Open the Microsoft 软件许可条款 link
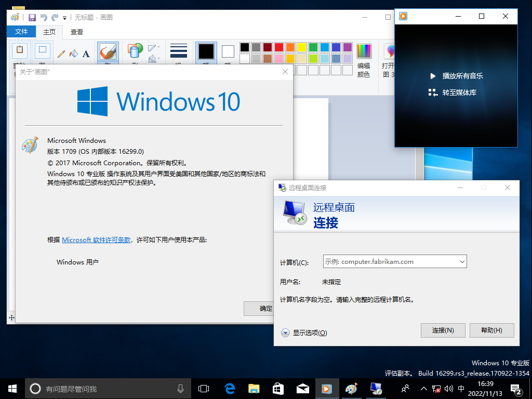This screenshot has width=532, height=399. pos(96,240)
